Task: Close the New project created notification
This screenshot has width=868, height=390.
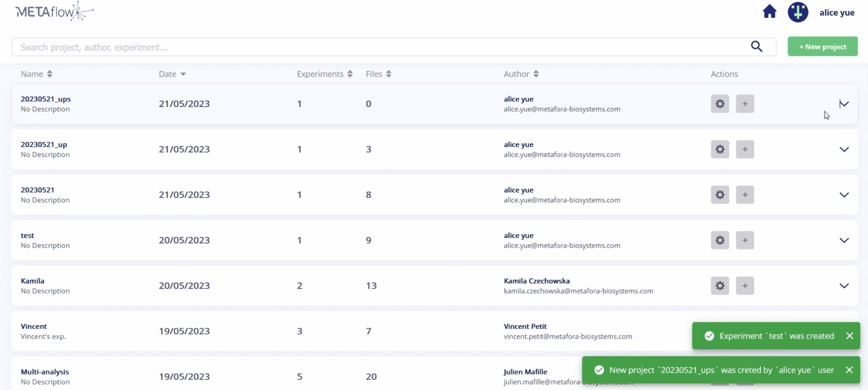Action: click(x=849, y=370)
